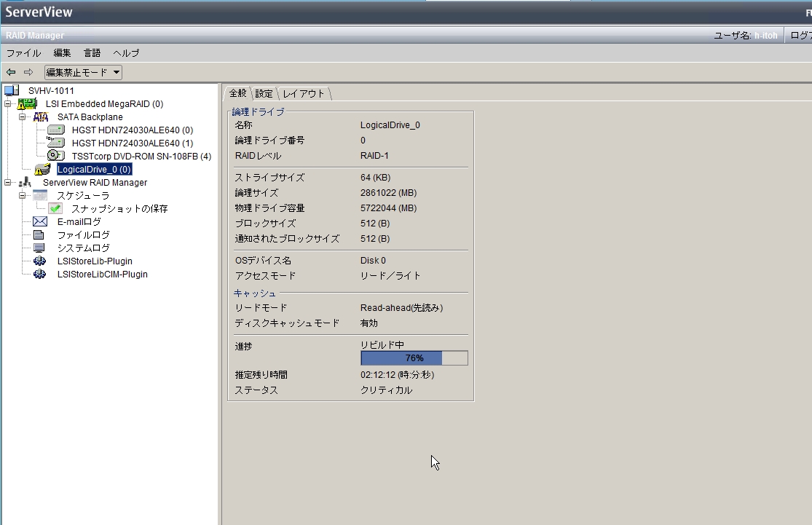The height and width of the screenshot is (525, 812).
Task: Open E-mailログ in the tree
Action: (x=79, y=221)
